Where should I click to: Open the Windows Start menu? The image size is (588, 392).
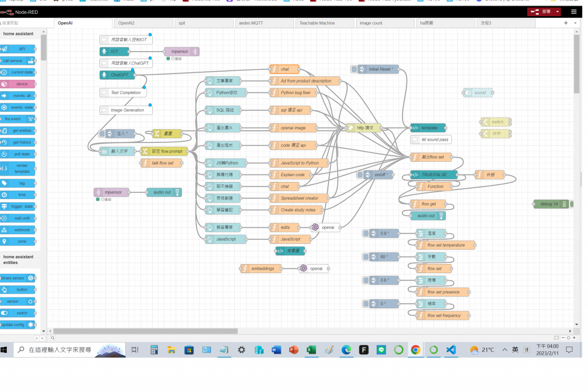4,350
